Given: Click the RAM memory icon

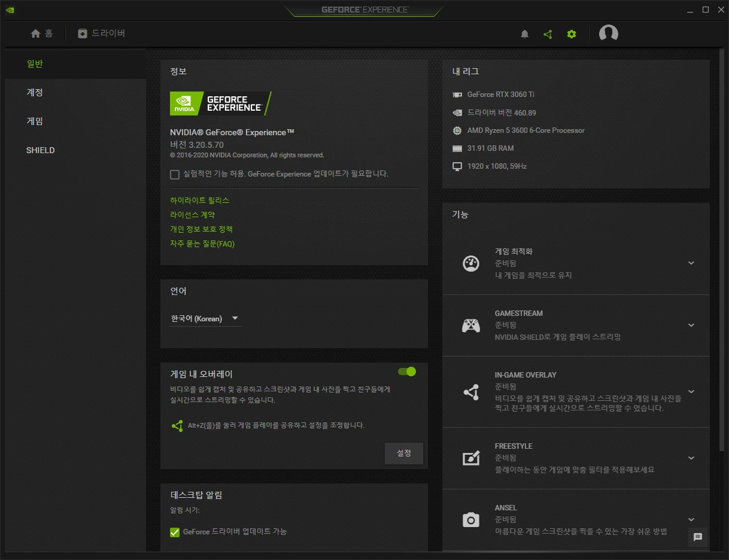Looking at the screenshot, I should pos(457,148).
